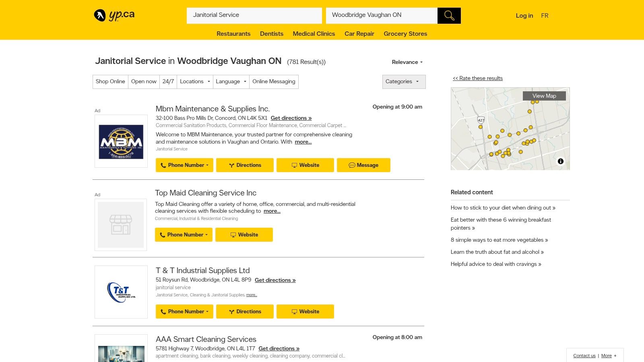Switch language with FR link
The width and height of the screenshot is (644, 362).
tap(545, 16)
